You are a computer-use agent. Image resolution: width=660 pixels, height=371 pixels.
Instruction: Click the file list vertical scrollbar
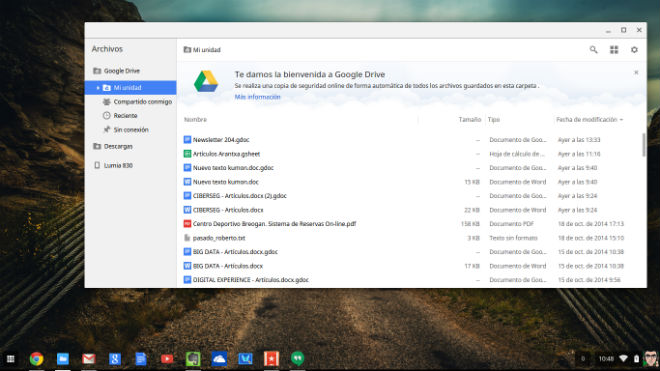[644, 145]
